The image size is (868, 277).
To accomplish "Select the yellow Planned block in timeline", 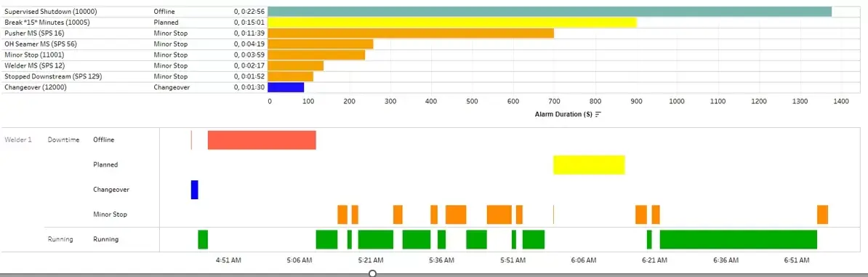I will click(x=589, y=165).
